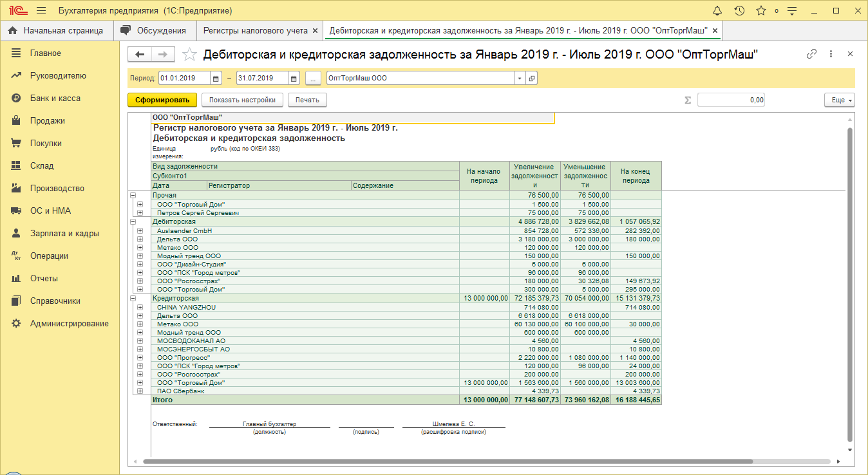This screenshot has width=868, height=475.
Task: Open favorites star icon in title bar
Action: point(761,11)
